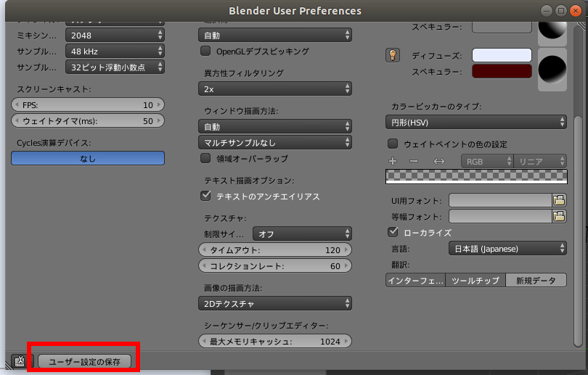Open the 自動 selection dropdown above OpenGLデプスピッキング
The height and width of the screenshot is (375, 588).
click(x=275, y=36)
